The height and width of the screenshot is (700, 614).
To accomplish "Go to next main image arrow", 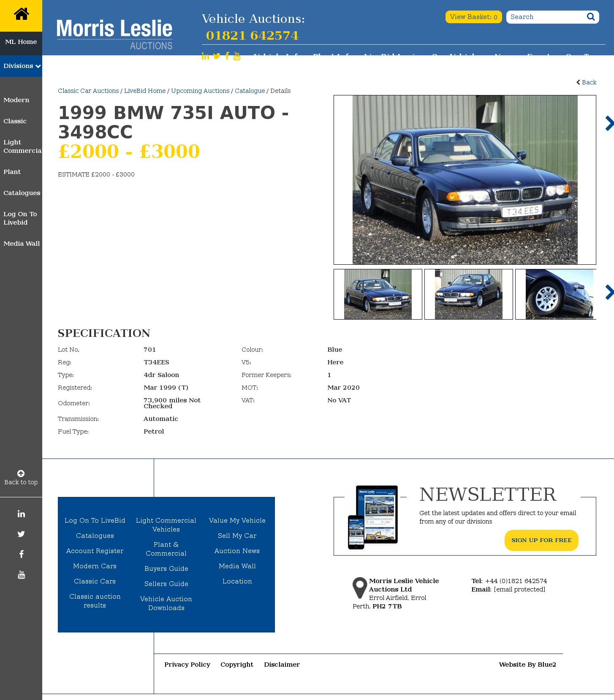I will click(x=609, y=123).
